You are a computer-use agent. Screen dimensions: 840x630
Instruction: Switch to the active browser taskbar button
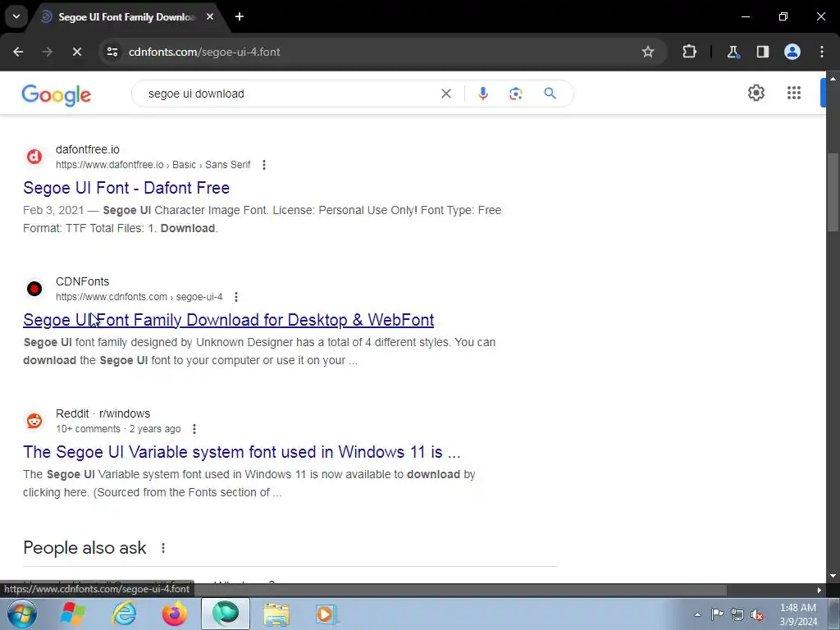pyautogui.click(x=226, y=614)
